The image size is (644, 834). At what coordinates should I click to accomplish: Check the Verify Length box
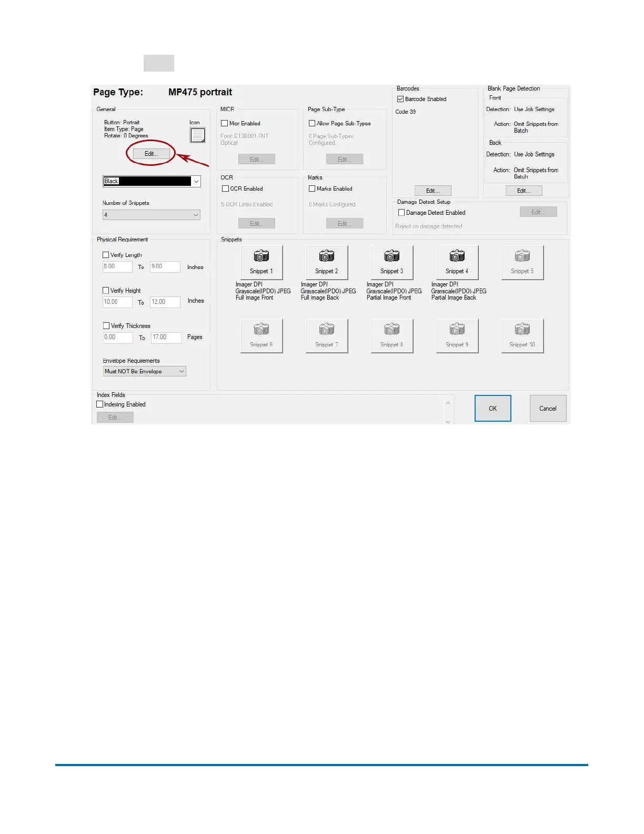pyautogui.click(x=106, y=255)
